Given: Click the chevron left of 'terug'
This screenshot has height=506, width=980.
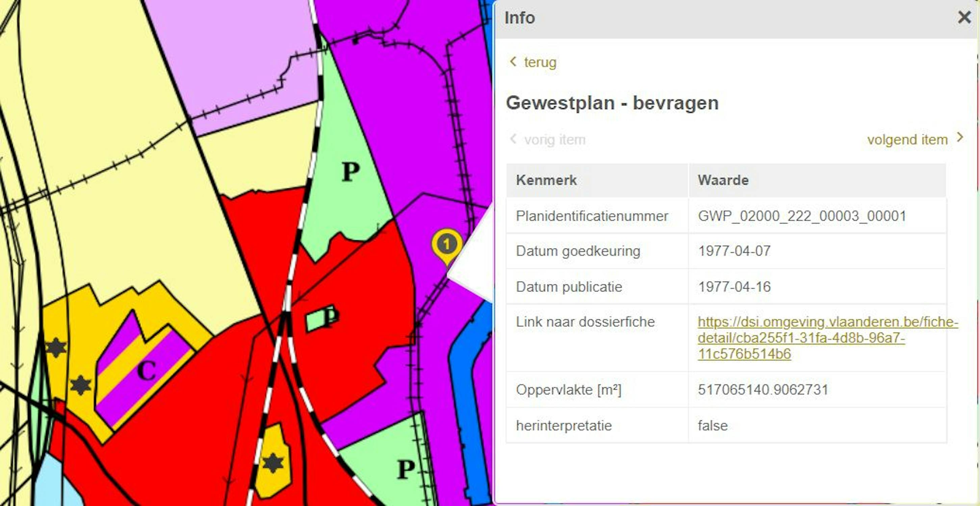Looking at the screenshot, I should (x=513, y=61).
